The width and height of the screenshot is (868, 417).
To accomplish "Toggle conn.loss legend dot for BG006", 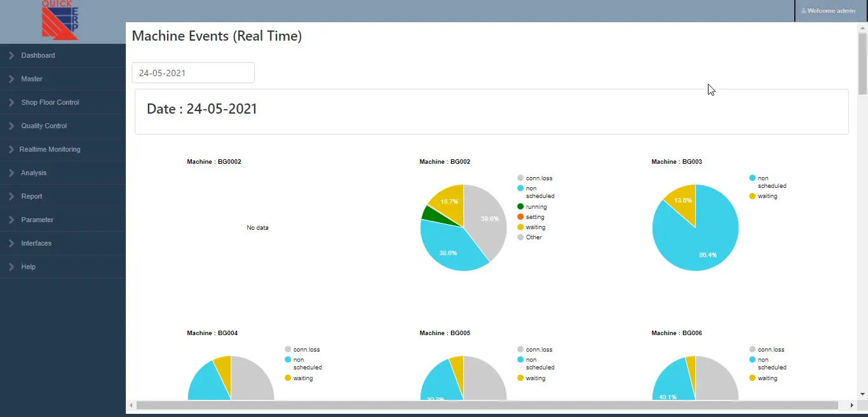I will tap(752, 350).
